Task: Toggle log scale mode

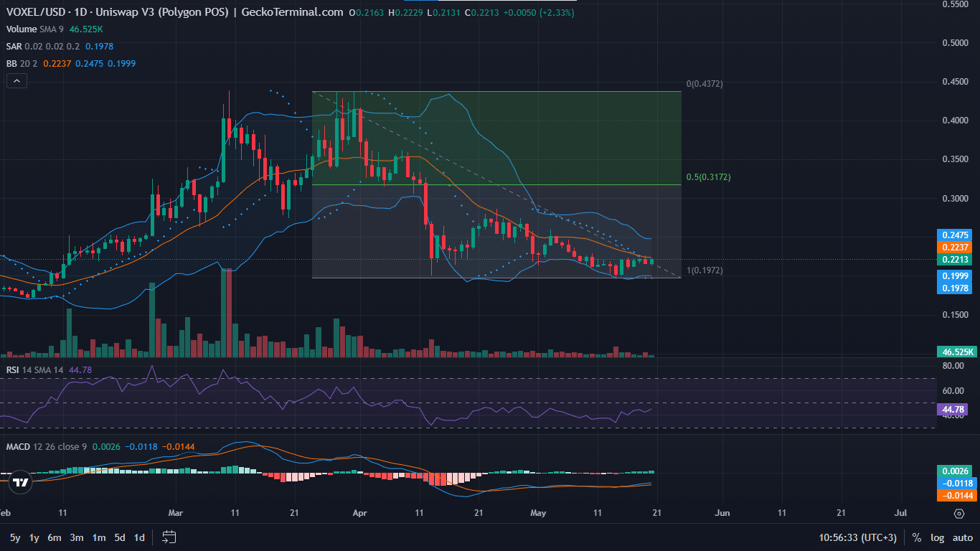Action: pos(938,537)
